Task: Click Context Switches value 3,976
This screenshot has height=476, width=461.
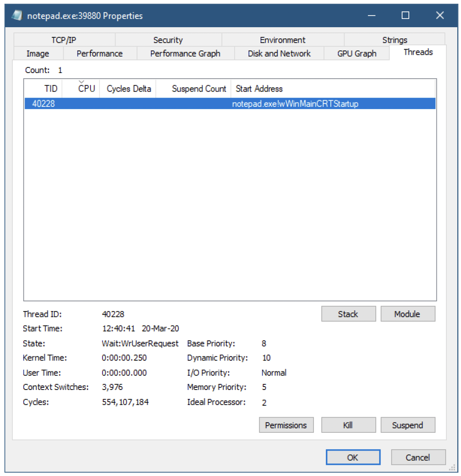Action: 112,387
